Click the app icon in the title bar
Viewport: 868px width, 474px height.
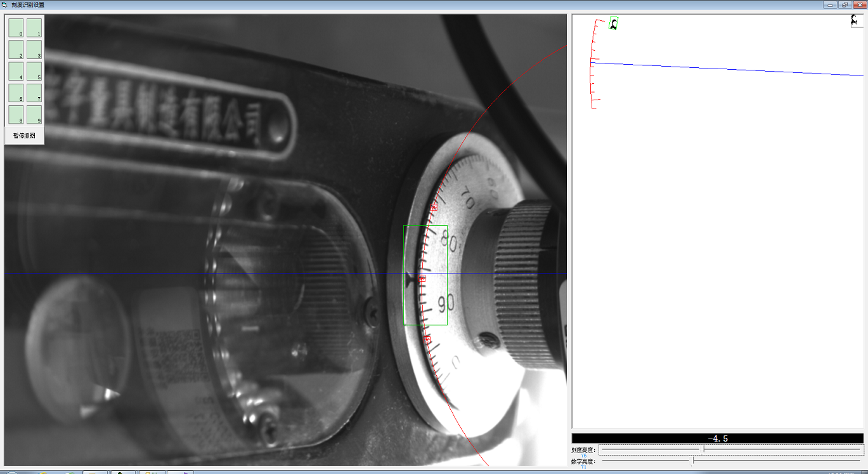4,4
